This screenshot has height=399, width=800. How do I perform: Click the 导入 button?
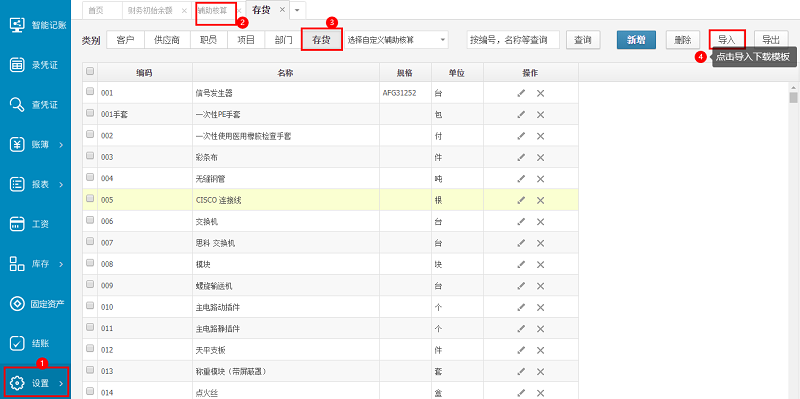tap(727, 40)
